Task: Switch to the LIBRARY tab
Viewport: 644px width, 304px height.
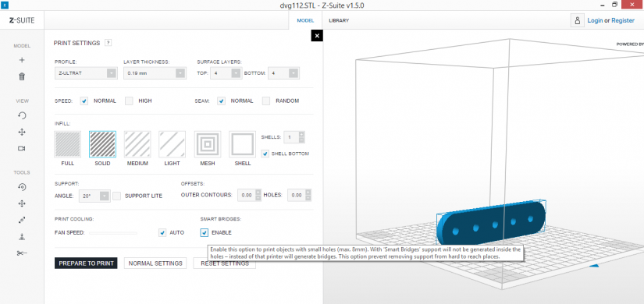Action: (339, 20)
